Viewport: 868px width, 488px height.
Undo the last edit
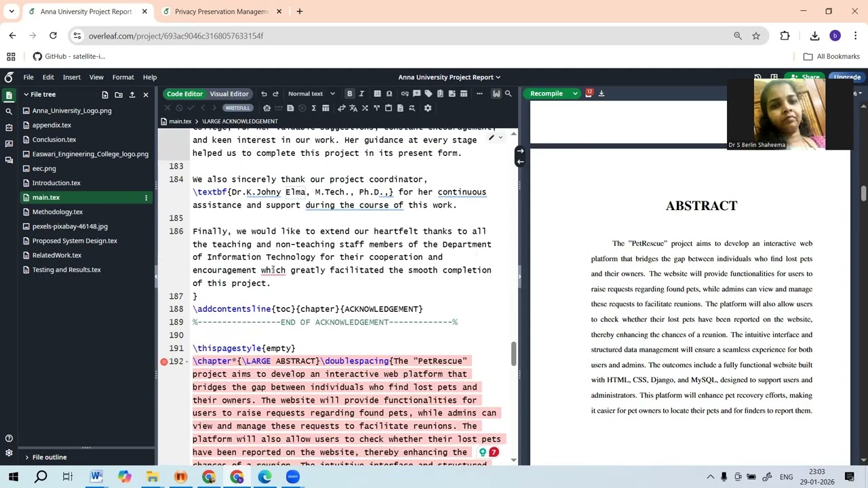[x=264, y=94]
